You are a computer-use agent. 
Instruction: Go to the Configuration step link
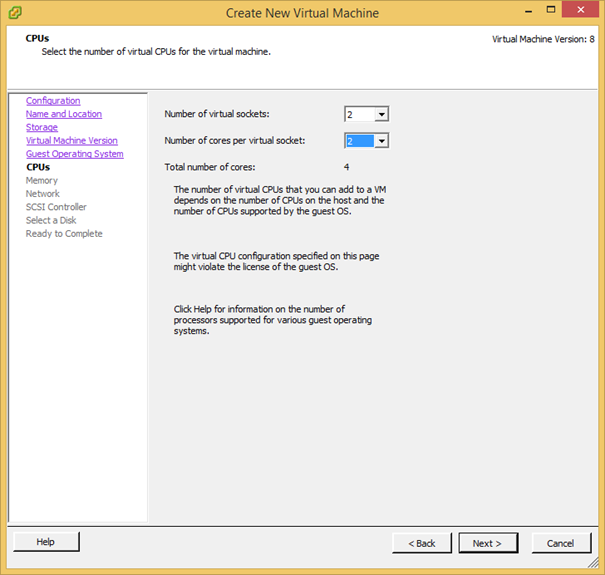[x=53, y=101]
